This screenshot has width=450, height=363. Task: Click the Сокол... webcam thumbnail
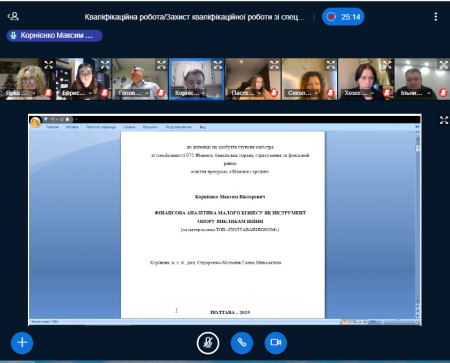point(310,79)
